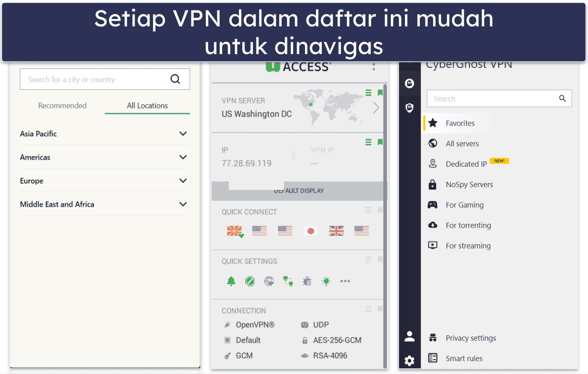
Task: Select the Asia Pacific region label
Action: (38, 134)
